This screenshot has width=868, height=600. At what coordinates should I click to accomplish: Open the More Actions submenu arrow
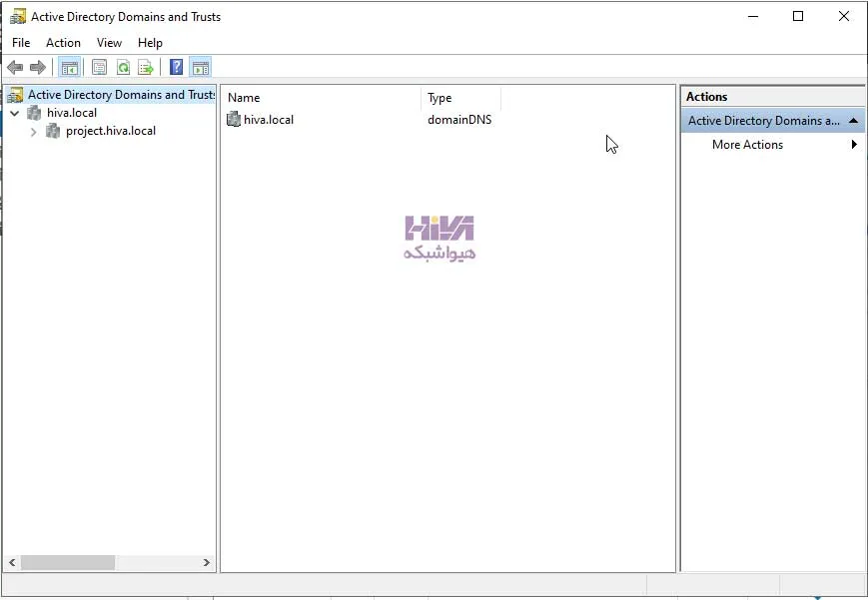coord(854,145)
